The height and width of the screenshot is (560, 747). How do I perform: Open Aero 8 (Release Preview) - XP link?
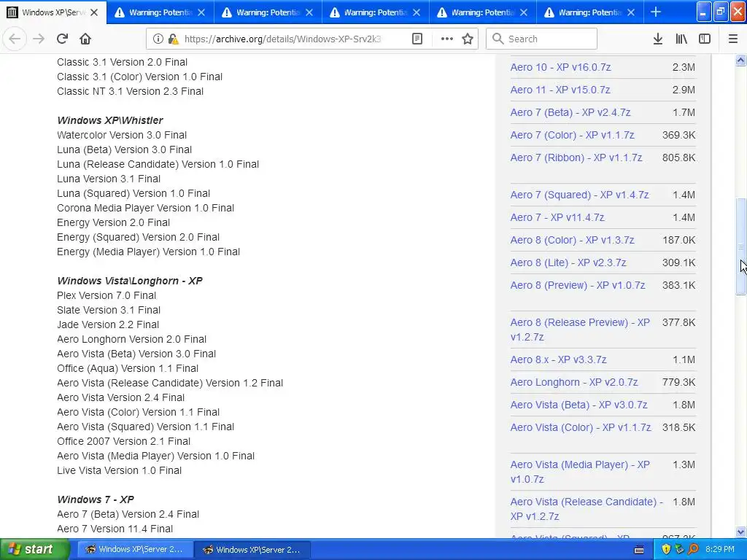(x=580, y=330)
